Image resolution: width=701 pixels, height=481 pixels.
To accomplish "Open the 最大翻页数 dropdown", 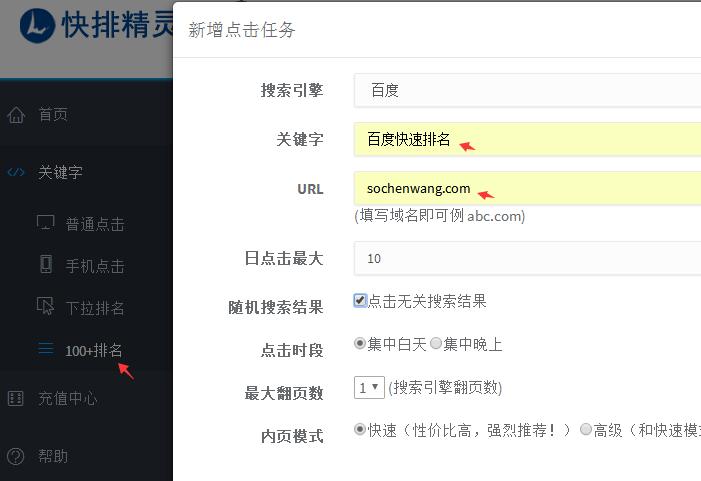I will click(x=369, y=388).
